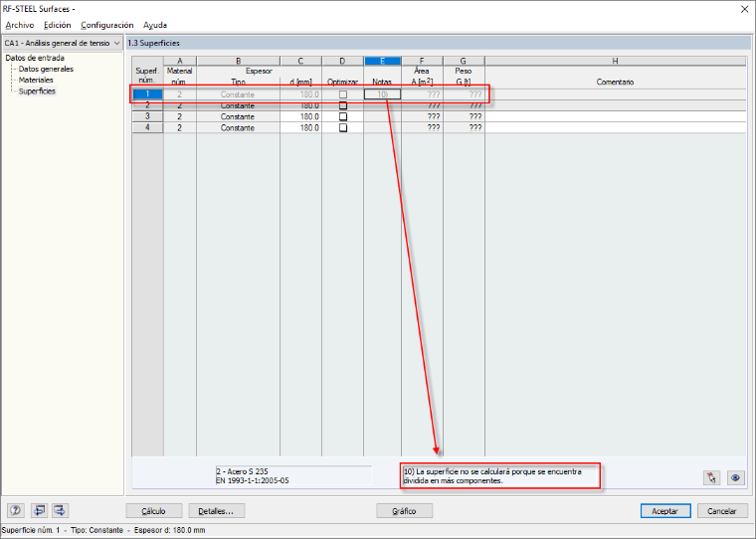756x539 pixels.
Task: Select row header for surface 3
Action: (147, 116)
